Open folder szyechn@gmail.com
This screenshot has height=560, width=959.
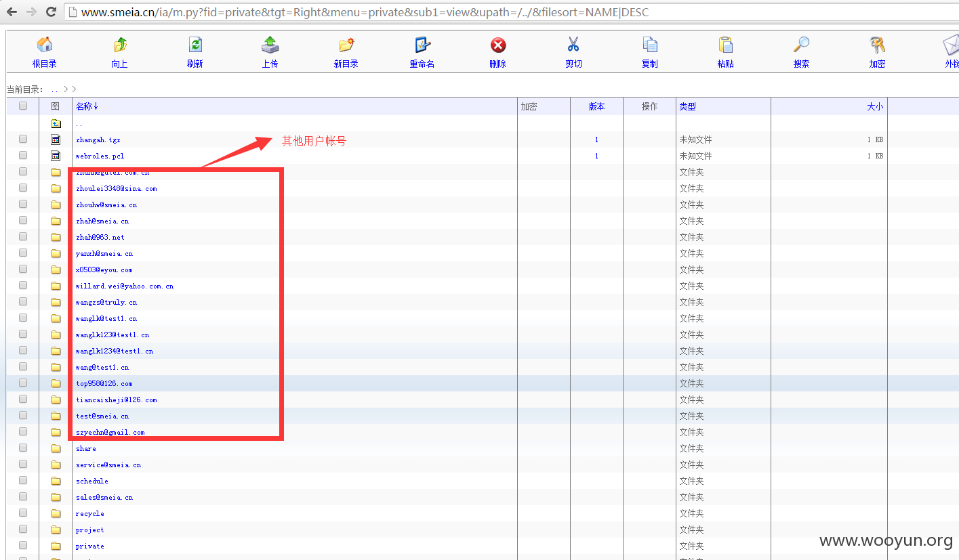tap(110, 432)
